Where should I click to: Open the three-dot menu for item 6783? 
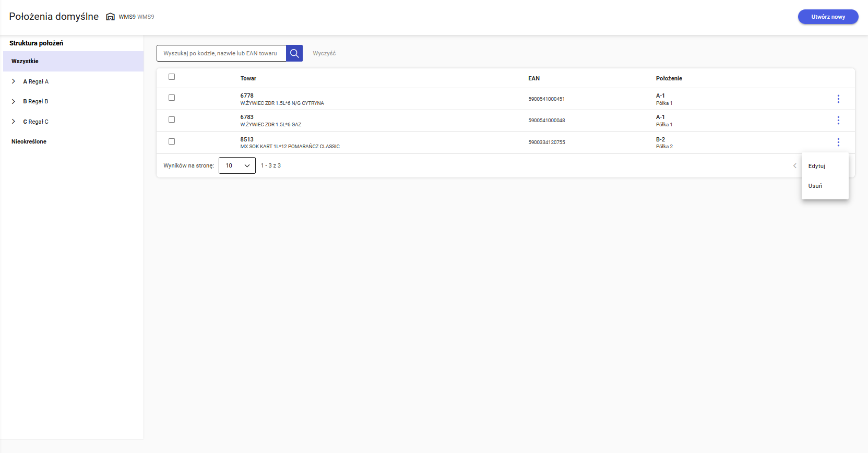(838, 121)
